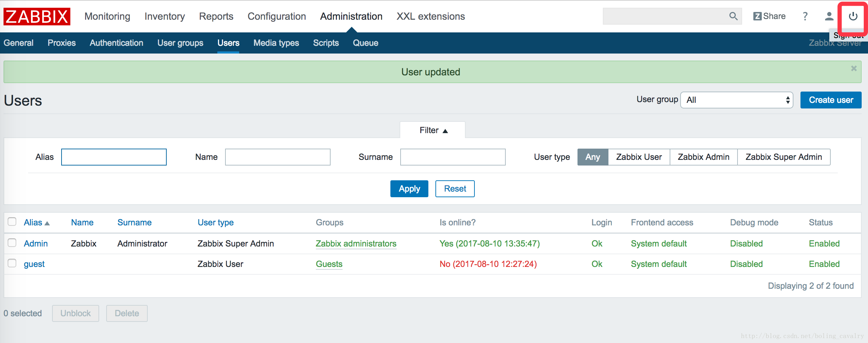Click the Zabbix logo
The height and width of the screenshot is (343, 868).
[x=37, y=17]
